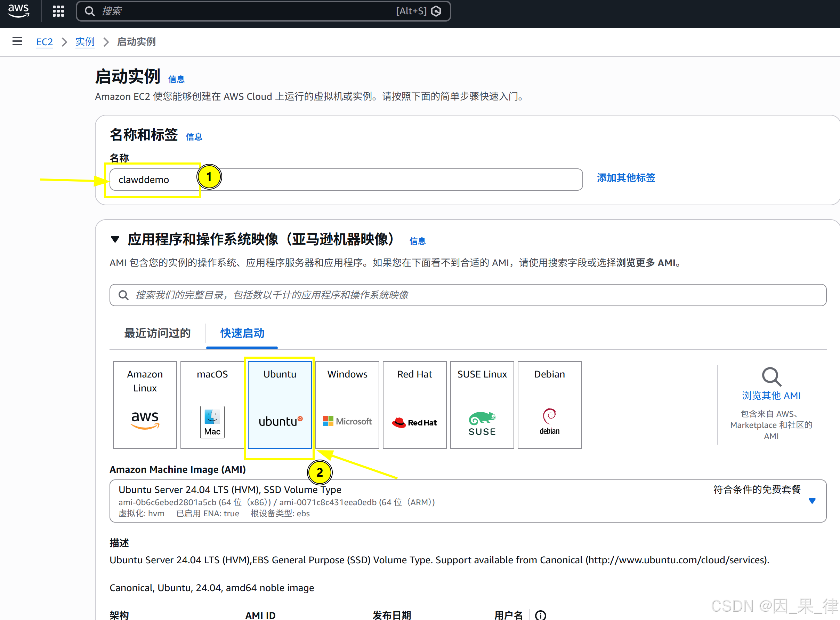Select the 快速启动 tab
Viewport: 840px width, 620px height.
[x=242, y=333]
